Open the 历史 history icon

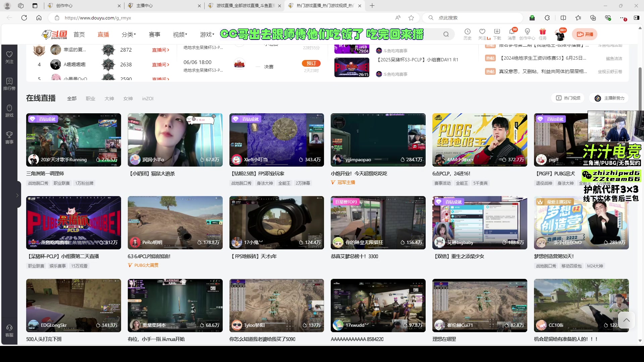click(x=467, y=34)
